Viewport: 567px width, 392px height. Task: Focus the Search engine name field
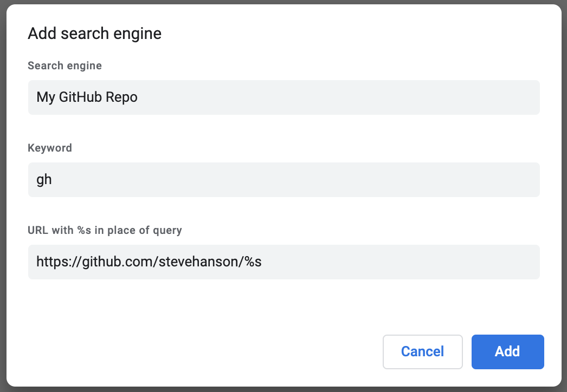pos(284,97)
